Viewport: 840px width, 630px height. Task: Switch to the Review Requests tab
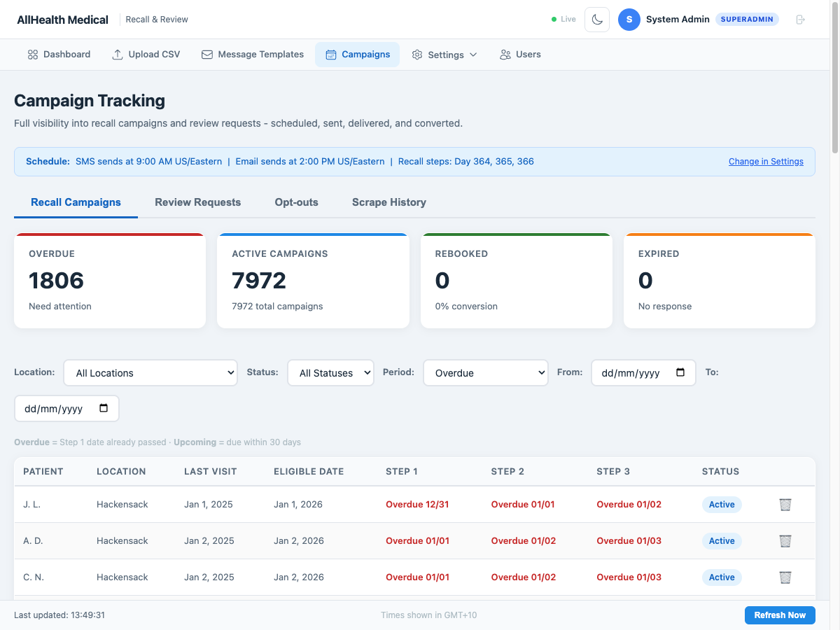197,202
